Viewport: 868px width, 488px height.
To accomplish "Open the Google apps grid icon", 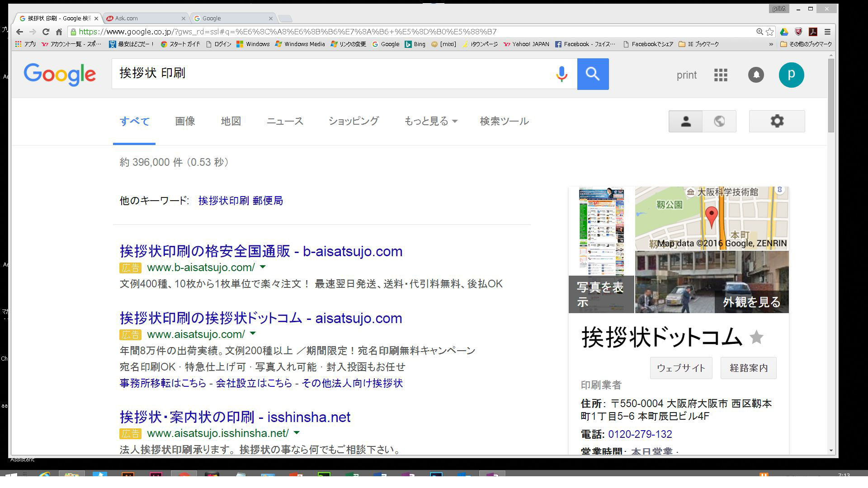I will (721, 75).
